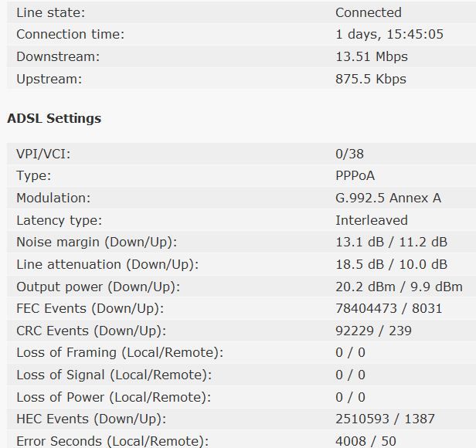Click the ADSL Settings heading

click(54, 118)
